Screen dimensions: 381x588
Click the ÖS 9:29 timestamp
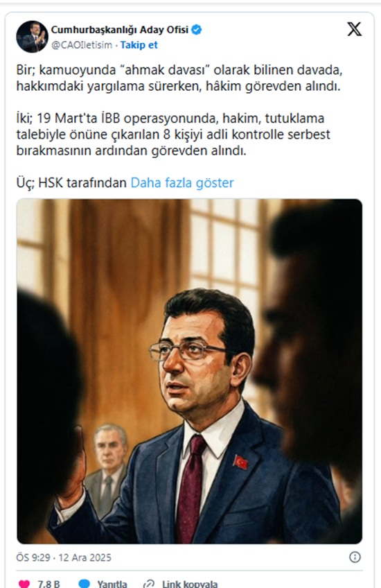point(33,557)
